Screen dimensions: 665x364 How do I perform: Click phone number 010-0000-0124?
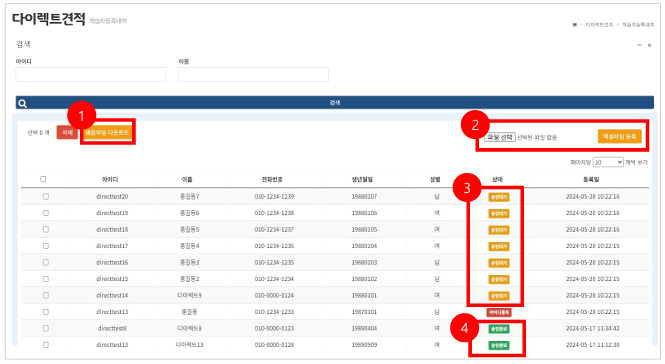(274, 295)
